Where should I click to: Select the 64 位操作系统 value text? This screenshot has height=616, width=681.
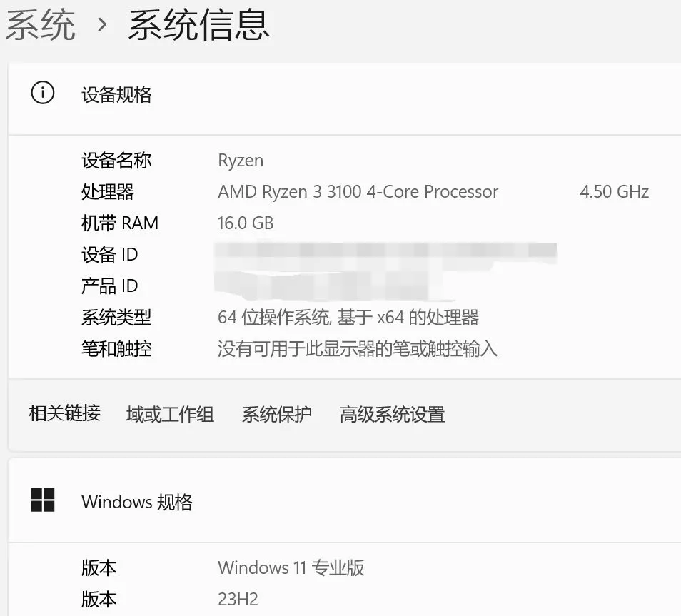point(348,318)
